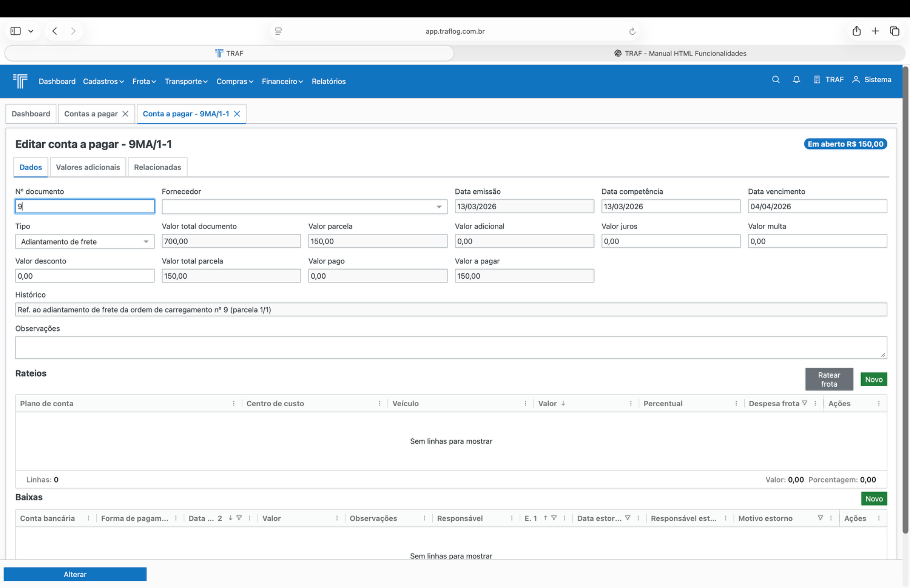
Task: Click filter icon on Motivo estorno column
Action: coord(820,518)
